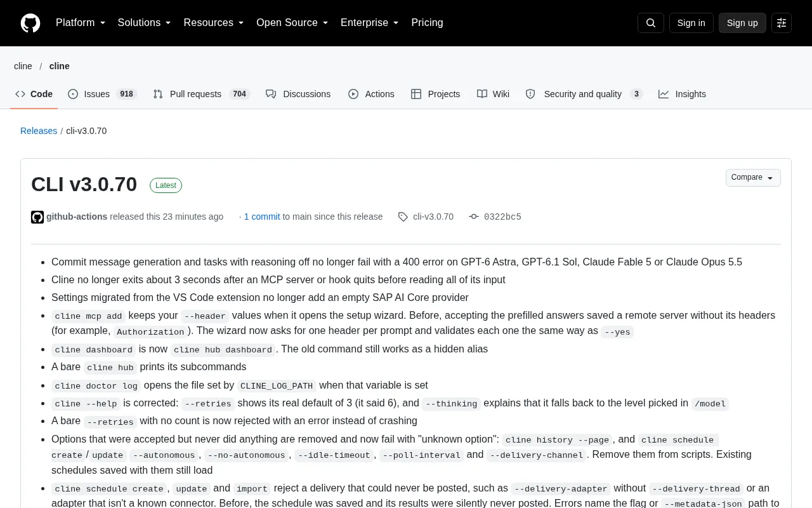Expand the Enterprise dropdown menu
The image size is (812, 508).
point(370,23)
